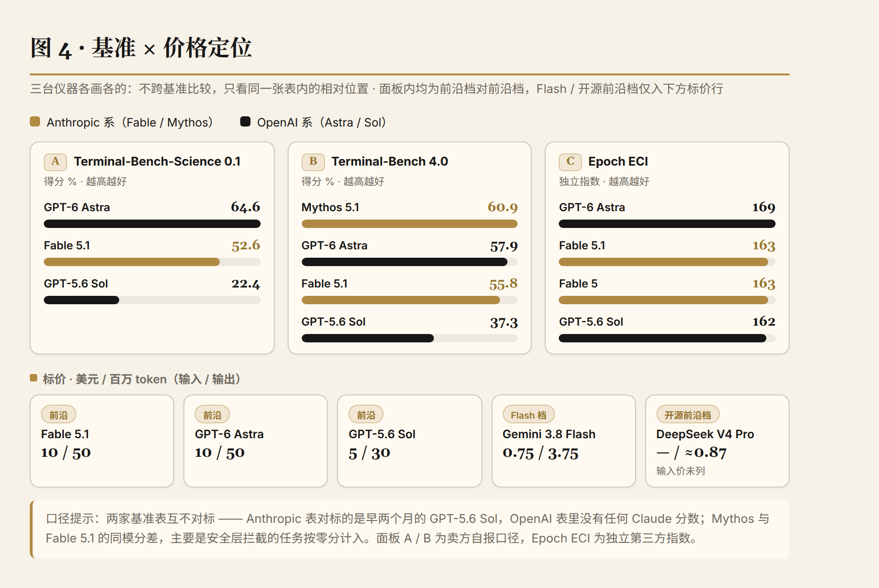The height and width of the screenshot is (588, 879).
Task: Click 得分 % subtitle in Terminal-Bench 4.0 panel
Action: tap(343, 181)
